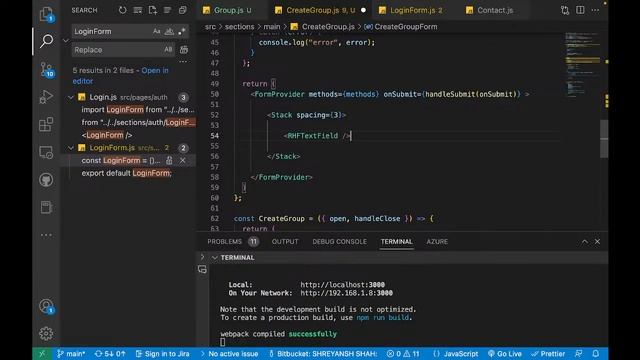The height and width of the screenshot is (360, 640).
Task: Click 'CreateGroupForm' in the breadcrumb
Action: (406, 27)
